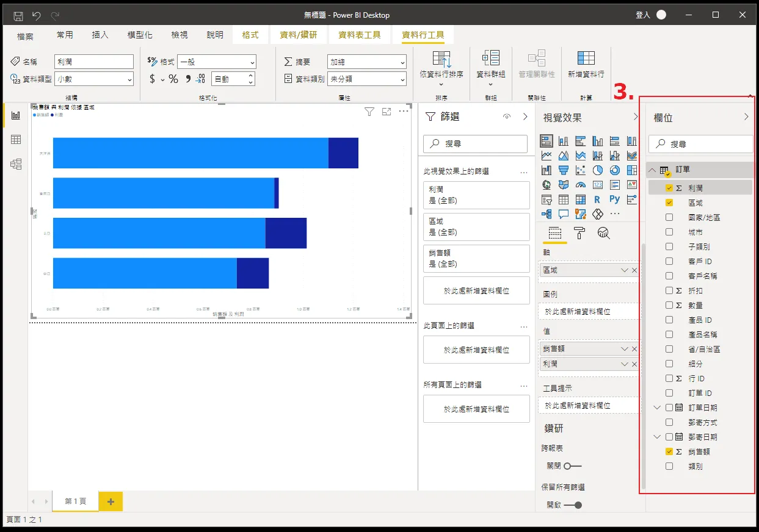
Task: Click the filter icon on chart header
Action: (369, 112)
